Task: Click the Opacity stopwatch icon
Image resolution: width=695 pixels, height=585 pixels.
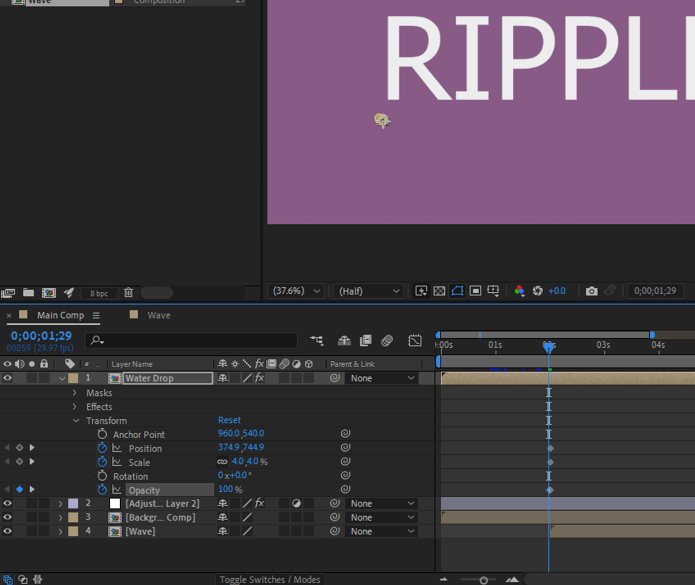Action: click(102, 490)
